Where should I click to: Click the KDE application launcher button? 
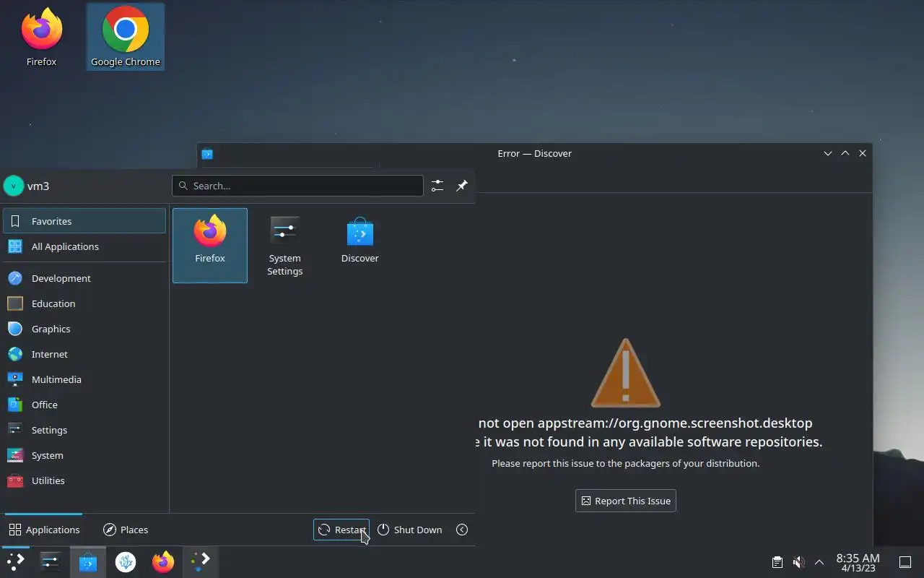[16, 561]
